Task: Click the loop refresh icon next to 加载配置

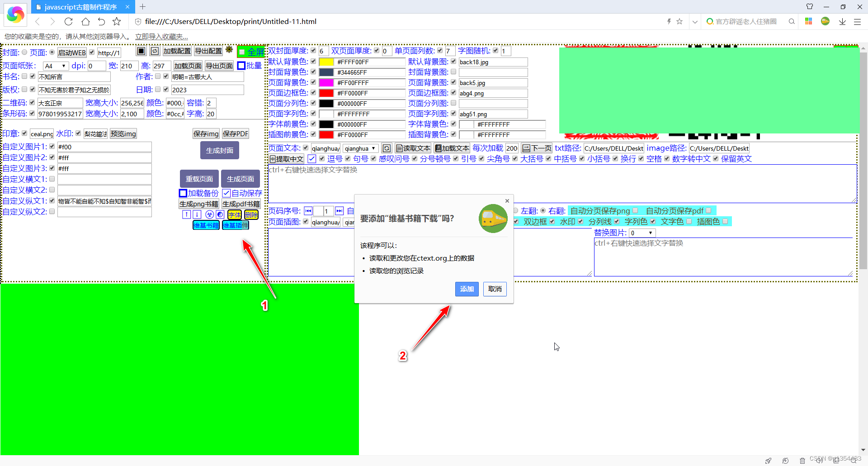Action: [x=155, y=51]
